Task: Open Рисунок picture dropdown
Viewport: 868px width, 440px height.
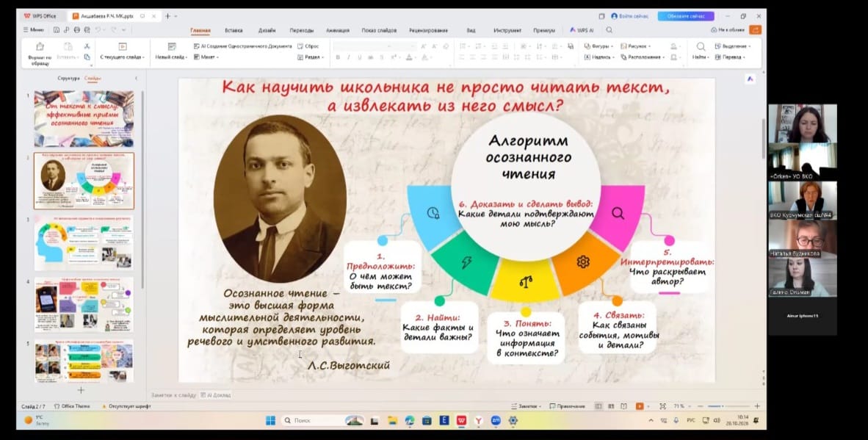Action: pos(635,46)
